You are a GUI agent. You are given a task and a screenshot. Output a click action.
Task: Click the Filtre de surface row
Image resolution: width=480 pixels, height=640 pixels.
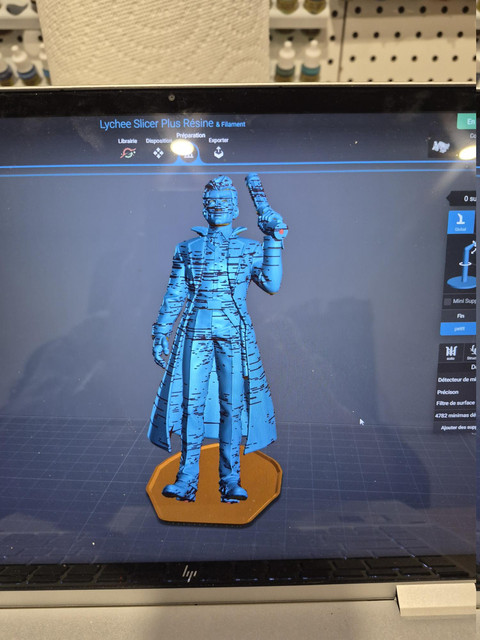coord(456,403)
